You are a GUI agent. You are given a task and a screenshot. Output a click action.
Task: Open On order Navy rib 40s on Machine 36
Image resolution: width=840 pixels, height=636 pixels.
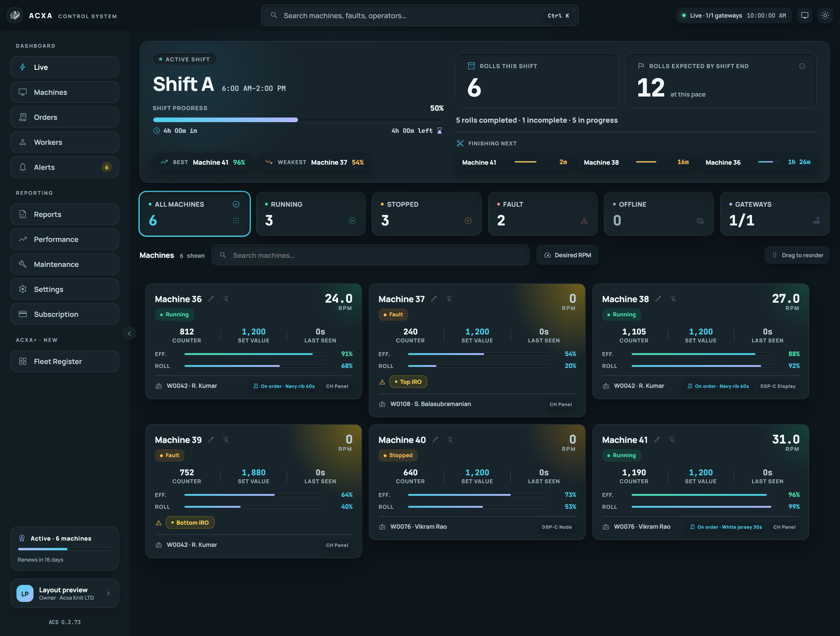tap(284, 386)
